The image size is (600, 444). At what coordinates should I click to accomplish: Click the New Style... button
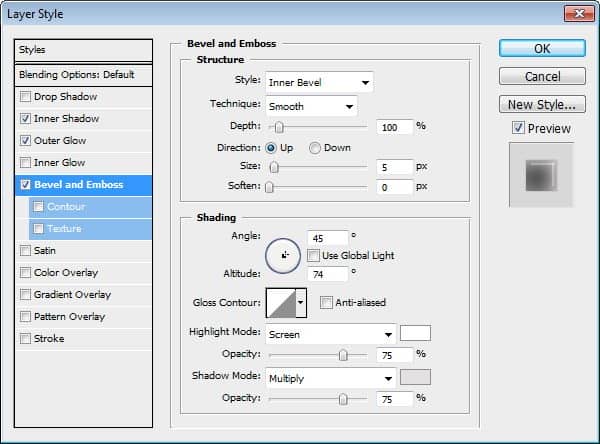pos(542,104)
